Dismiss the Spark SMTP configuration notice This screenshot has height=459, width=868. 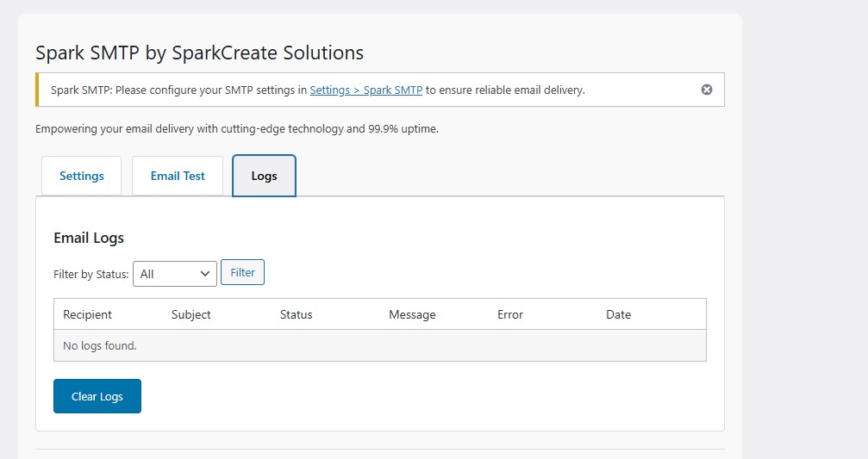coord(707,90)
